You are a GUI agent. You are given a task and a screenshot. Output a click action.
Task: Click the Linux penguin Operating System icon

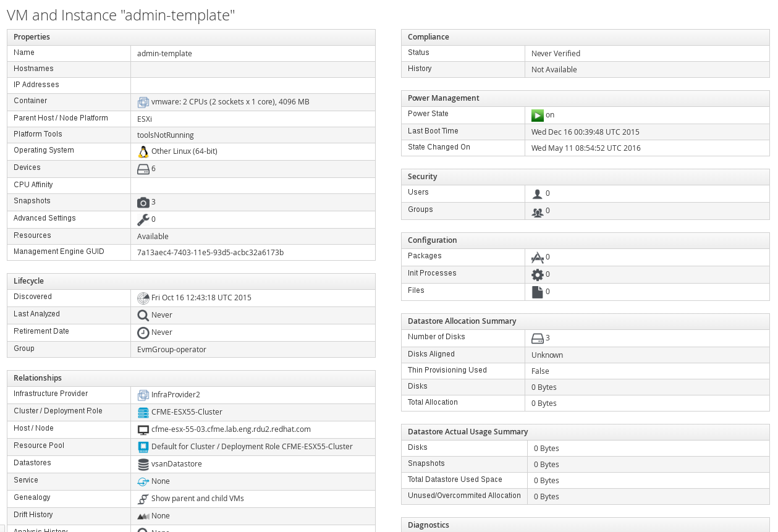(x=143, y=151)
